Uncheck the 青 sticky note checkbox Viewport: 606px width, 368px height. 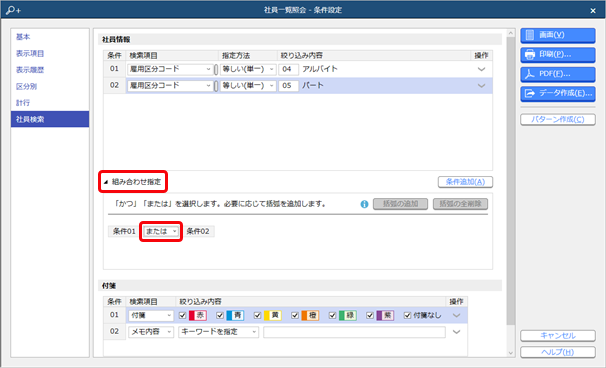point(220,315)
